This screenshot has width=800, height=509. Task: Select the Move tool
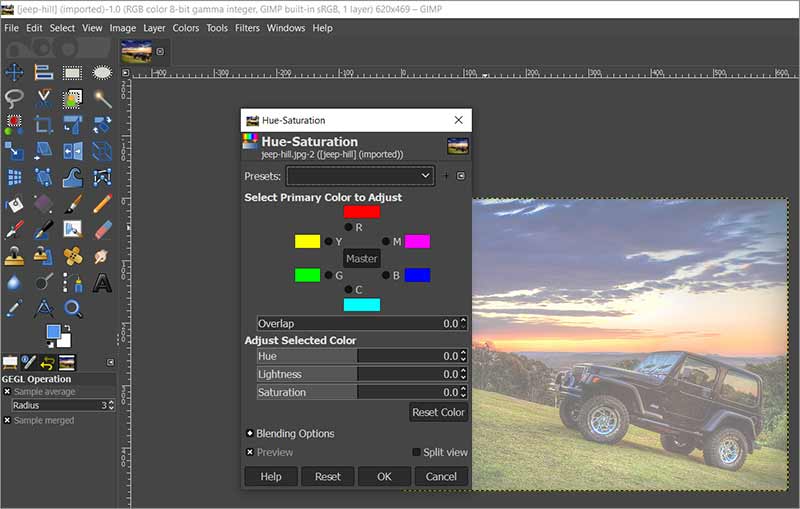[14, 72]
